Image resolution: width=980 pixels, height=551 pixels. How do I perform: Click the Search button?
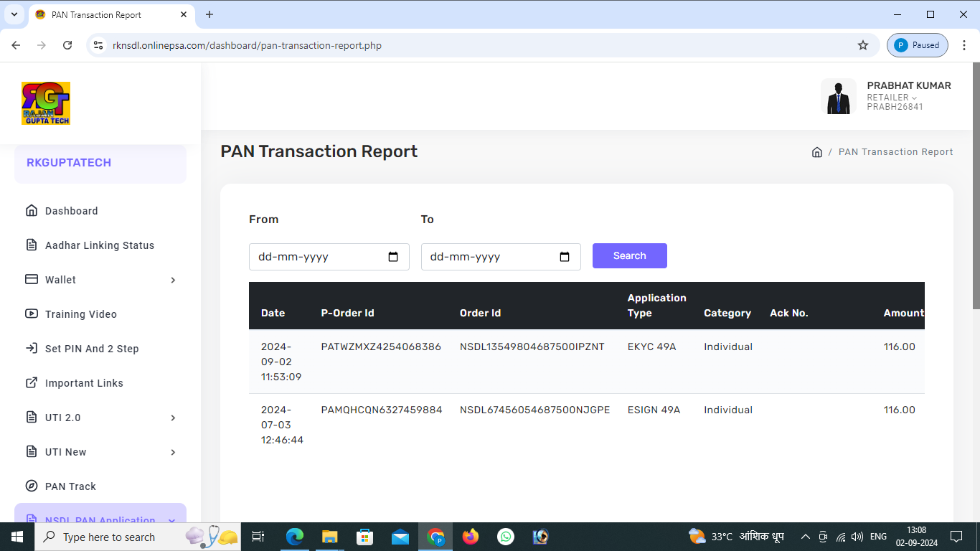[x=629, y=256]
